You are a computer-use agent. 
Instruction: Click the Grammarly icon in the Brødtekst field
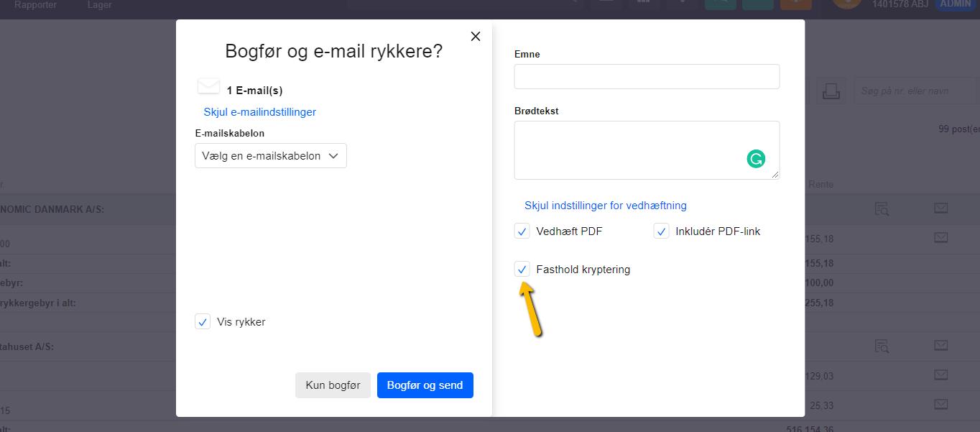[756, 159]
